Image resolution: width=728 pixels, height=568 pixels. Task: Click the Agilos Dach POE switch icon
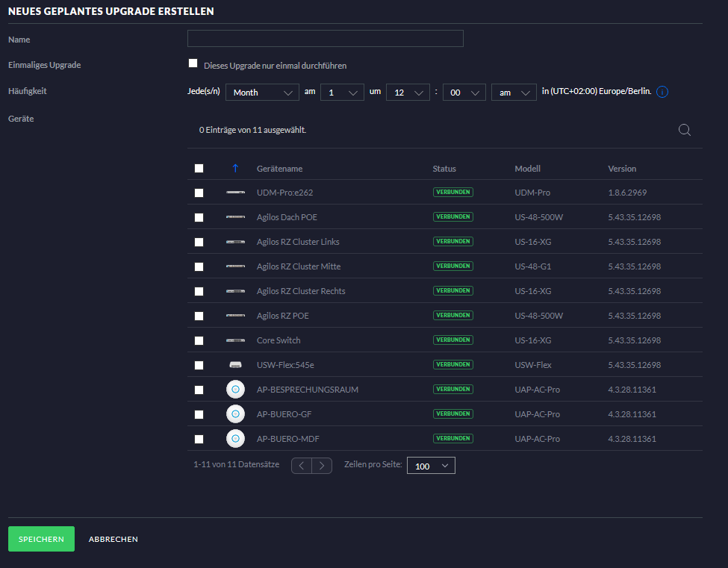pyautogui.click(x=235, y=216)
